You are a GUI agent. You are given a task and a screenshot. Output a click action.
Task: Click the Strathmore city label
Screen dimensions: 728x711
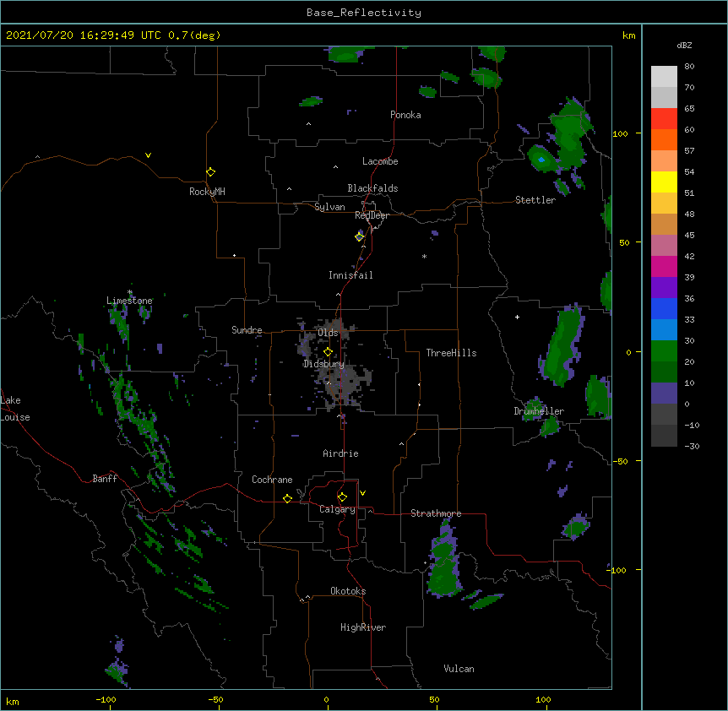click(x=436, y=513)
